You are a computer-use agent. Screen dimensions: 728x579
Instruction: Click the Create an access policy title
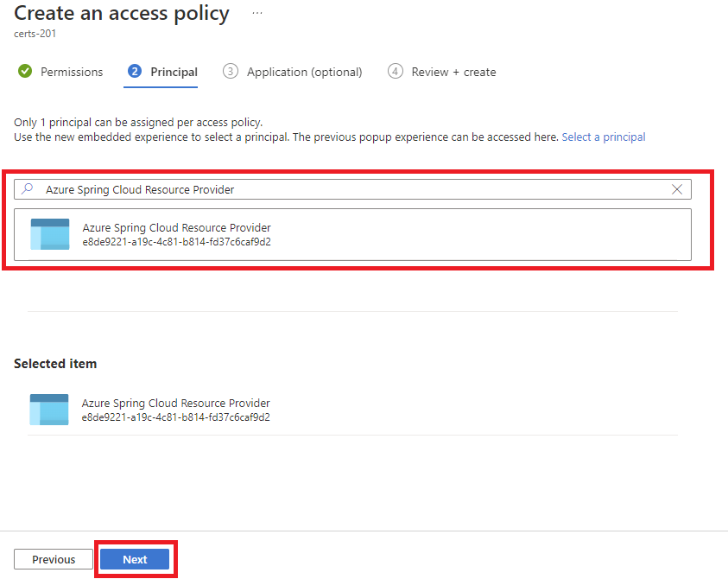tap(121, 14)
